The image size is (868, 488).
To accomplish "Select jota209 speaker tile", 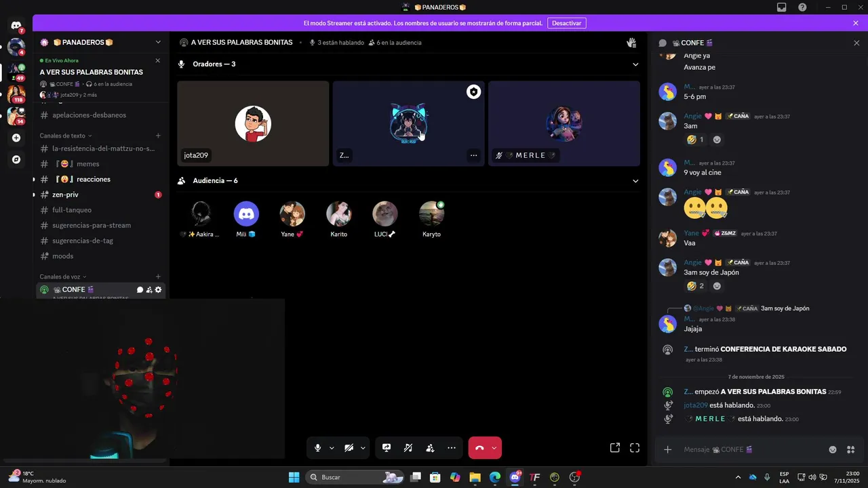I will coord(253,123).
